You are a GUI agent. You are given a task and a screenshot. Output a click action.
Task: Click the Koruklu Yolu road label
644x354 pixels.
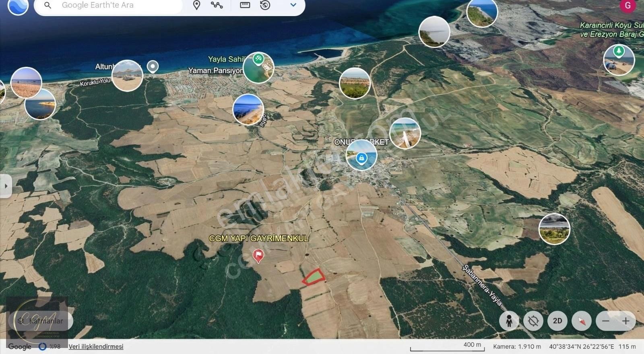[95, 82]
